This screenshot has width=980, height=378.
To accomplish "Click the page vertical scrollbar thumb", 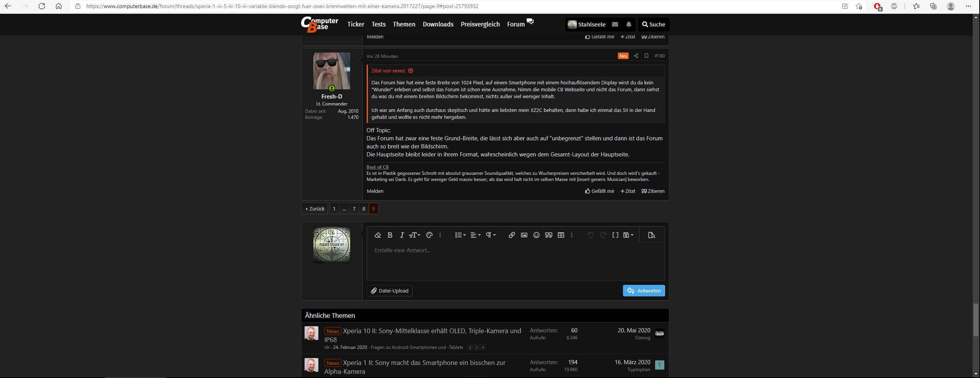I will click(x=976, y=320).
